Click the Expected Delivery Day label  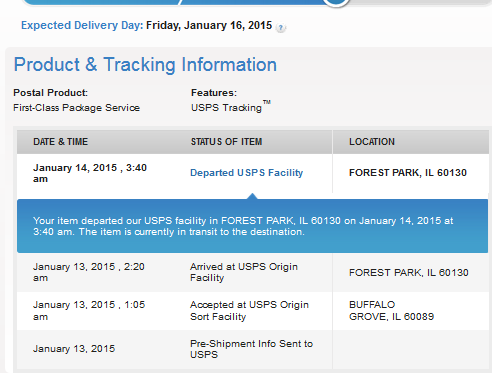point(82,25)
